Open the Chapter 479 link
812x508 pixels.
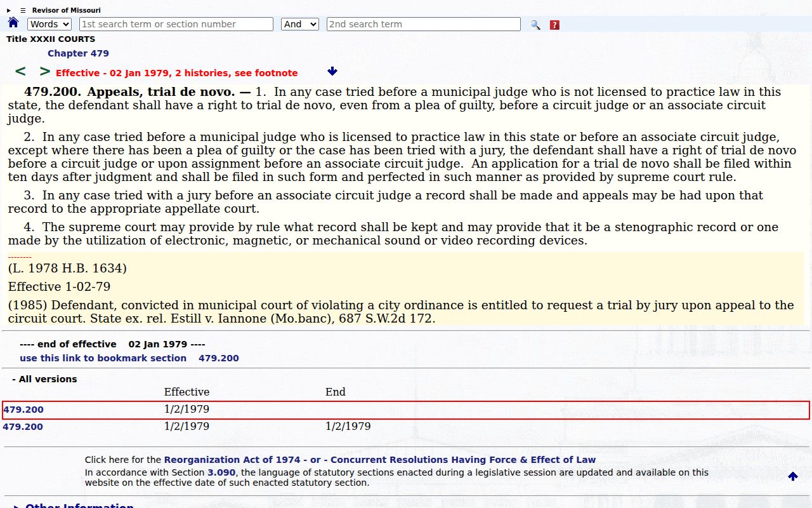pyautogui.click(x=78, y=53)
